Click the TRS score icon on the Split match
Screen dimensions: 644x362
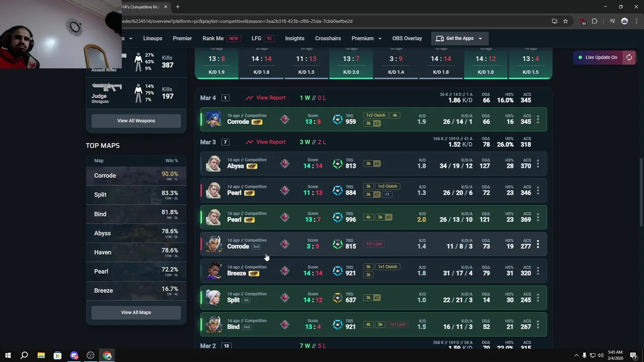(338, 298)
